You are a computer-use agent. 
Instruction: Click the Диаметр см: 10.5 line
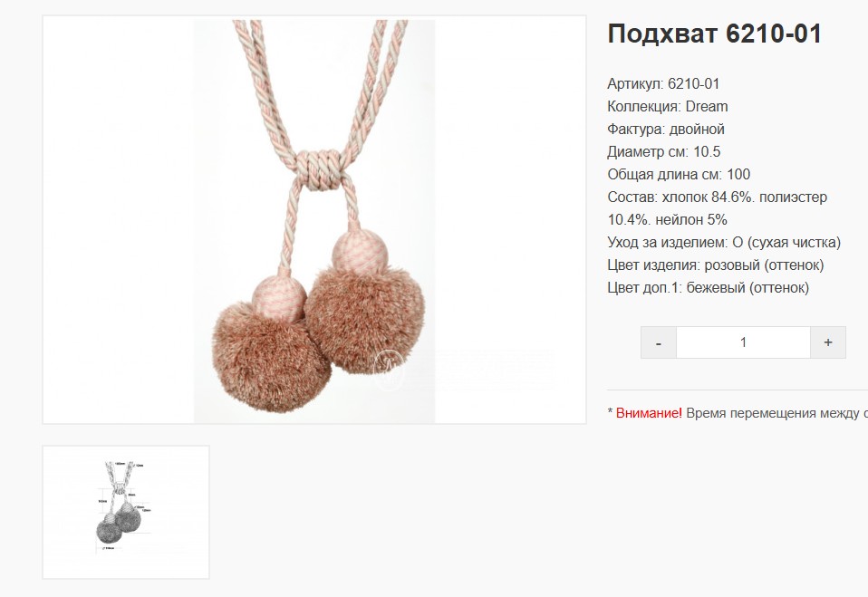click(x=664, y=151)
